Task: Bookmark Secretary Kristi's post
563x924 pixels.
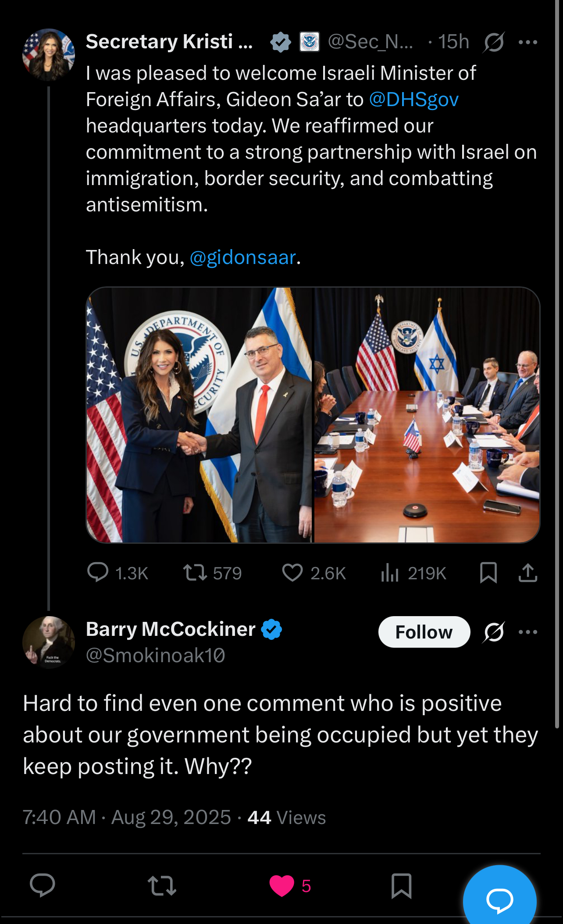Action: click(x=488, y=573)
